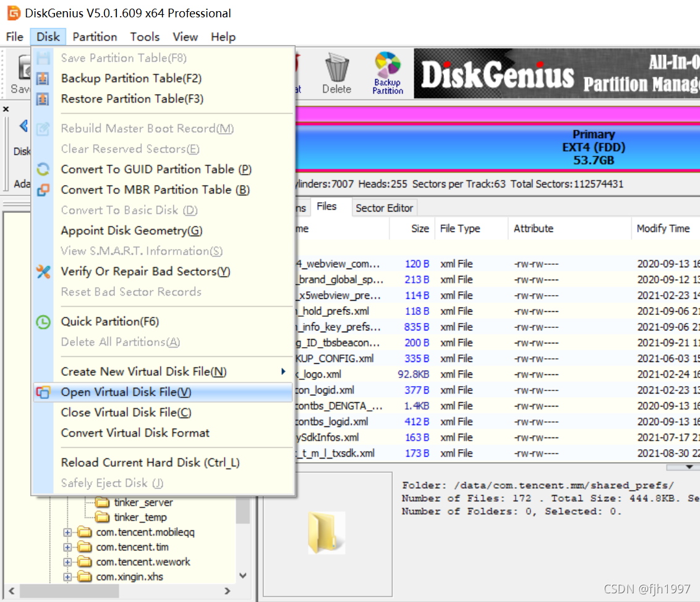Click Restore Partition Table icon
The image size is (700, 602).
43,99
